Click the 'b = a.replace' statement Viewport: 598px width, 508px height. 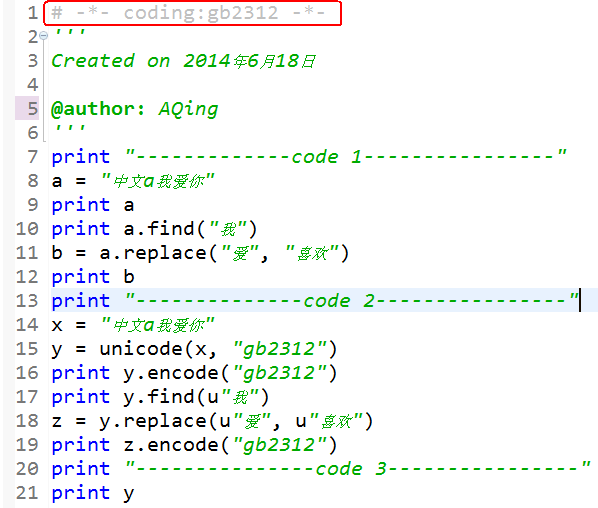pos(200,253)
